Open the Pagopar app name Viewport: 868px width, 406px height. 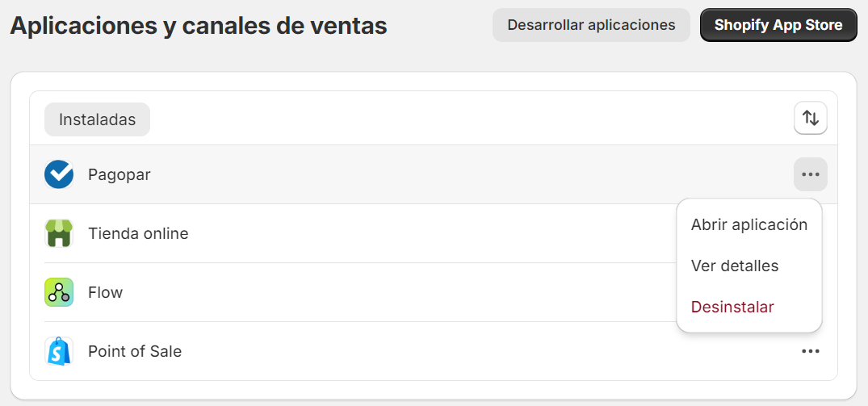(x=119, y=175)
